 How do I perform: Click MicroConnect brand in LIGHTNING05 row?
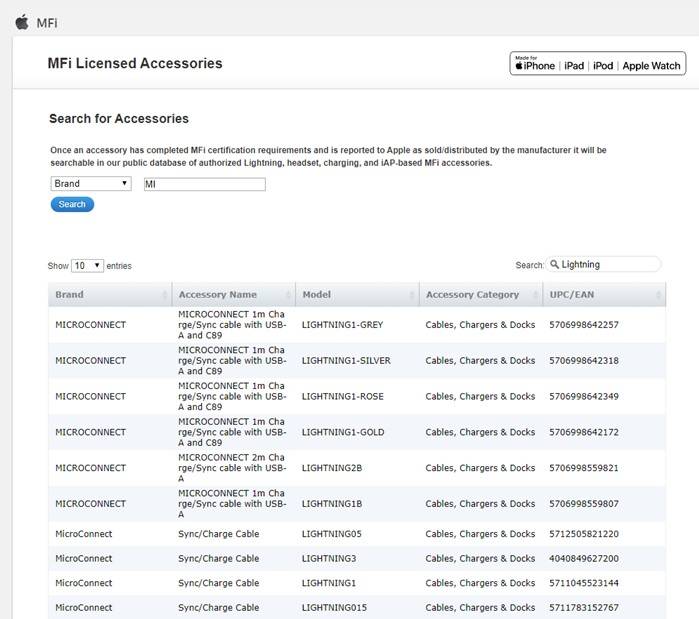[x=84, y=534]
